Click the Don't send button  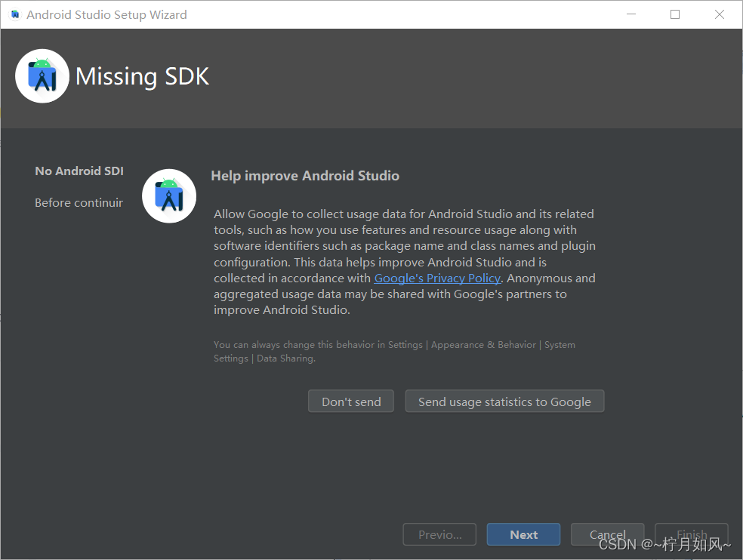350,402
